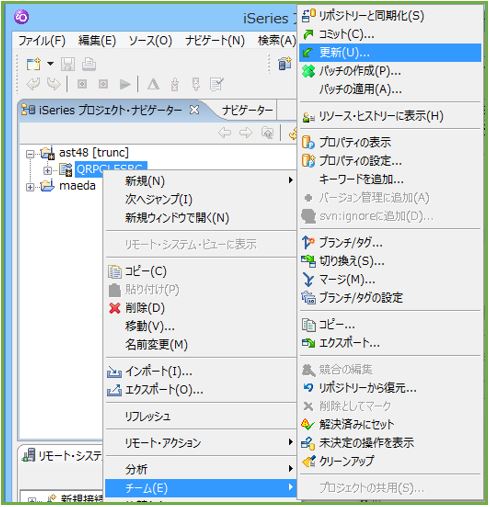This screenshot has height=507, width=490.
Task: Click the Branch/Tag icon in submenu
Action: click(x=308, y=242)
